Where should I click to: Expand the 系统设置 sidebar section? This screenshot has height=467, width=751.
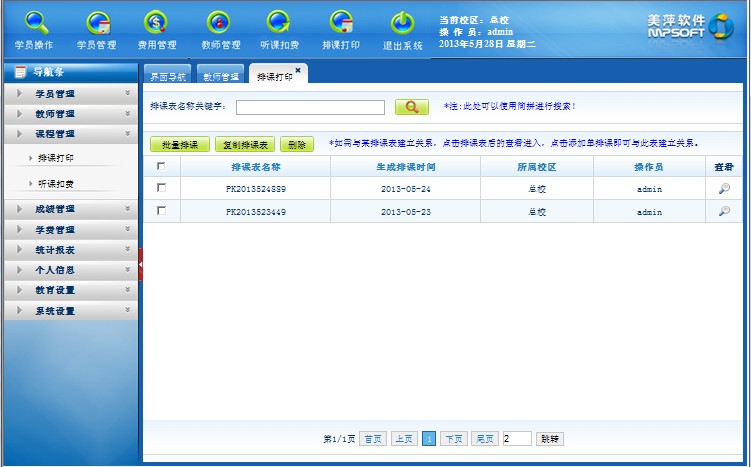click(70, 311)
